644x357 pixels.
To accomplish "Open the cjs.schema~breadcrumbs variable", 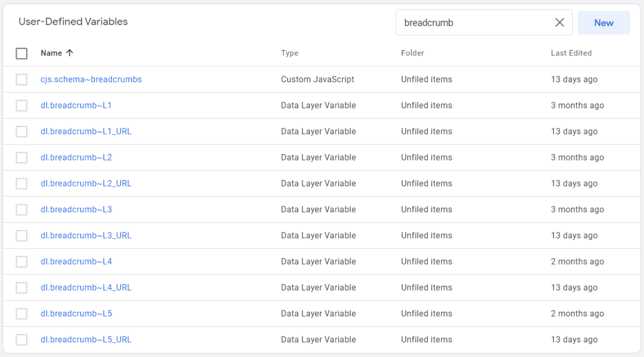I will (x=91, y=79).
